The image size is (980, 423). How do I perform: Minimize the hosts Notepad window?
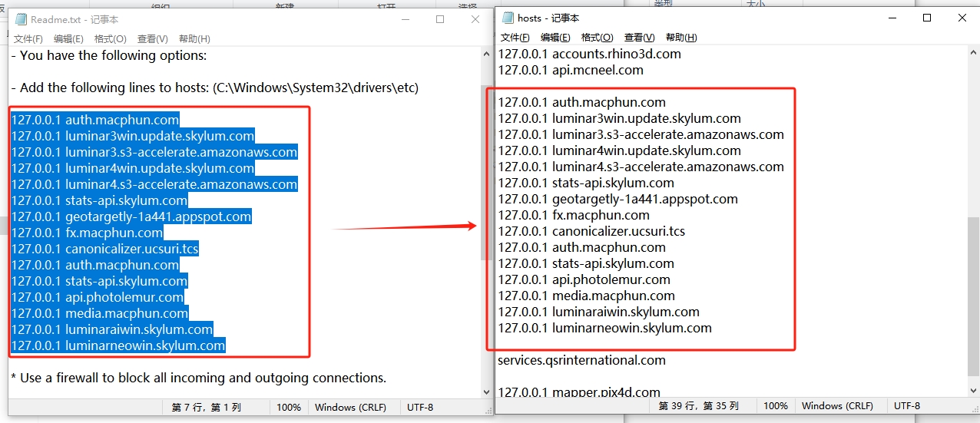tap(892, 18)
